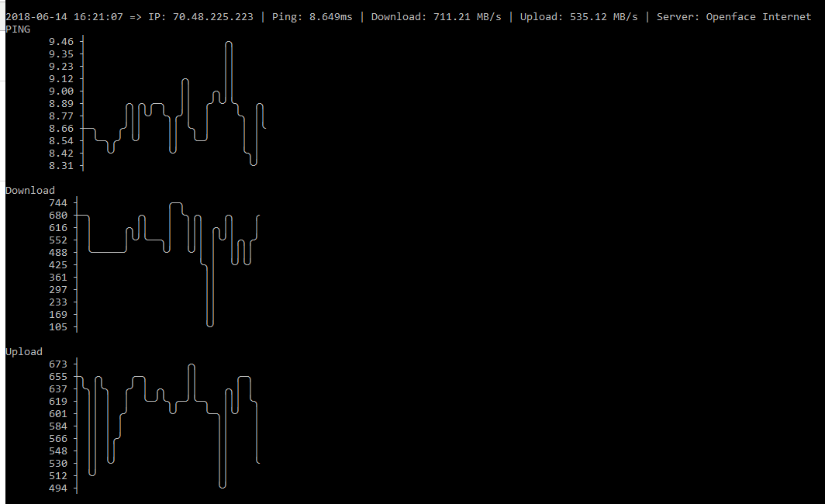
Task: Click the 552 download axis label
Action: pyautogui.click(x=58, y=240)
